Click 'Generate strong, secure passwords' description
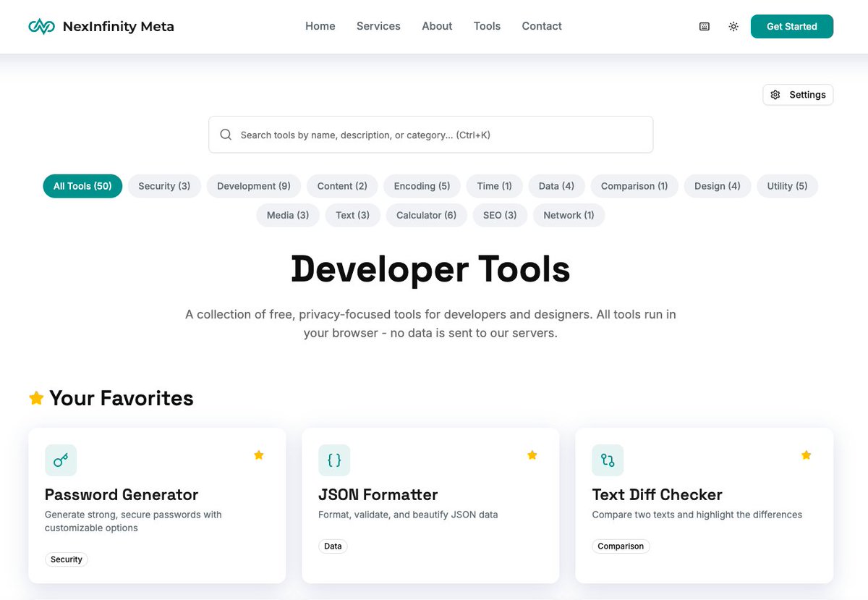The height and width of the screenshot is (600, 868). tap(133, 521)
